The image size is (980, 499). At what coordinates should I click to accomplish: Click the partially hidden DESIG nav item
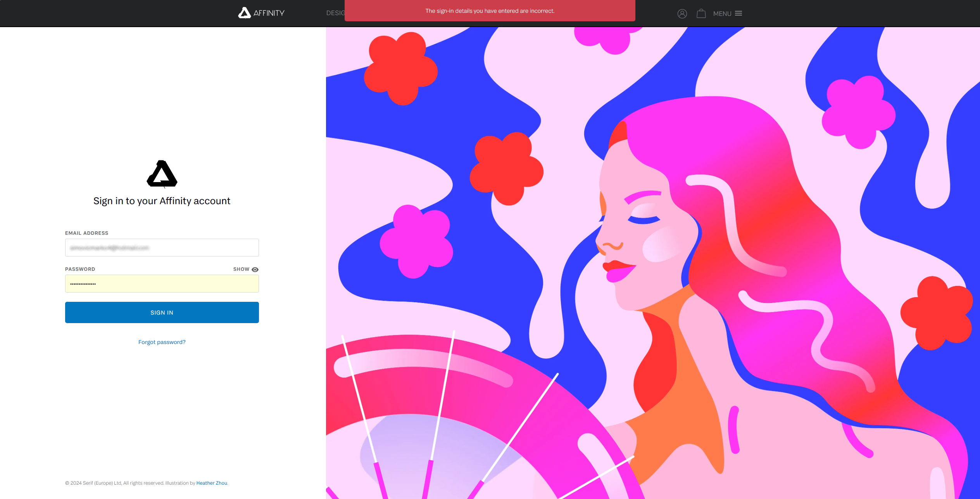pos(335,13)
